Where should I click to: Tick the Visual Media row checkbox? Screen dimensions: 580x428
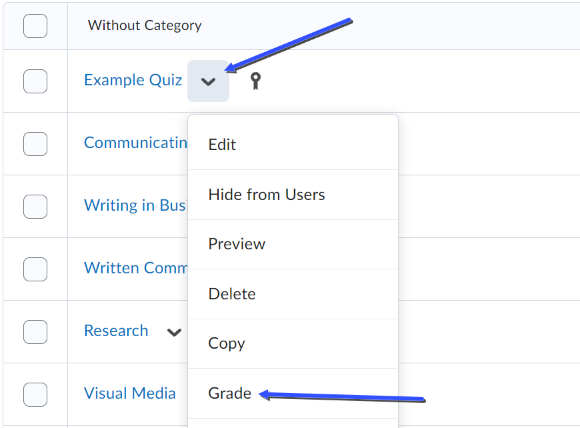point(35,394)
